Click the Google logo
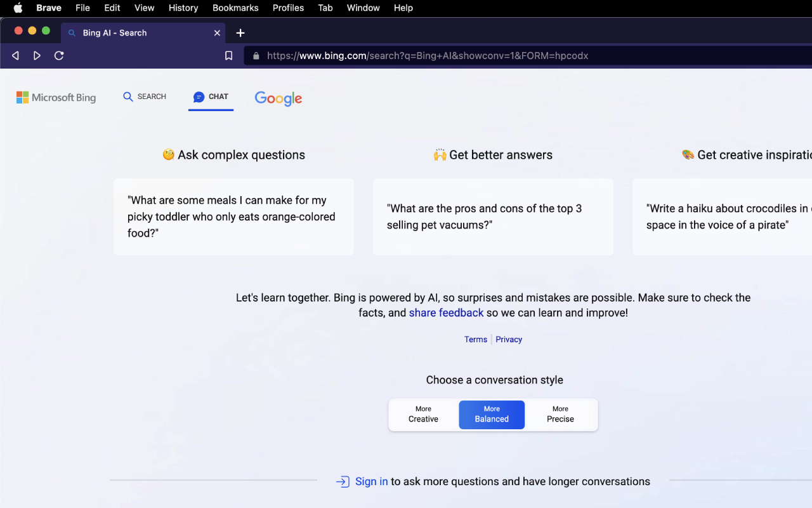This screenshot has width=812, height=508. pyautogui.click(x=278, y=98)
